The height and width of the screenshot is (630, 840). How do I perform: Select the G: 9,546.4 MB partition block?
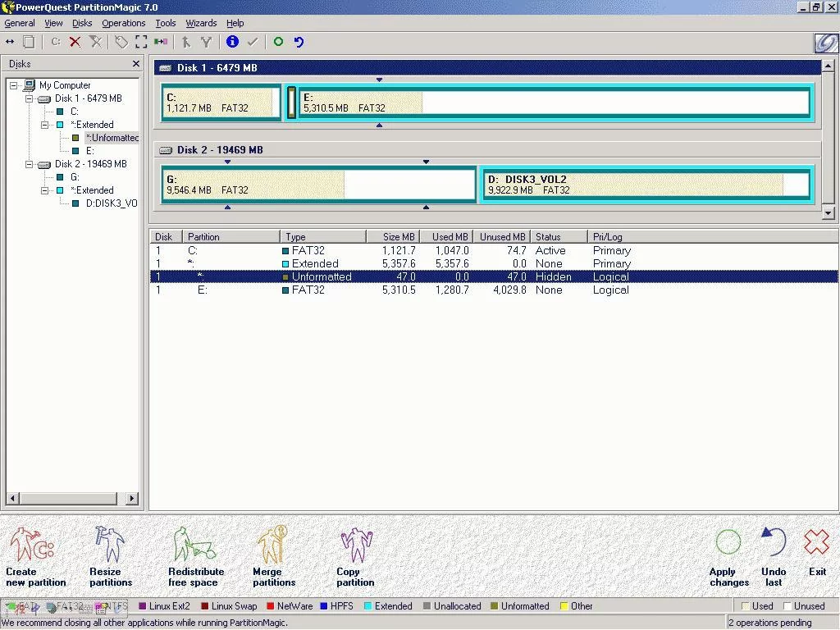point(319,185)
